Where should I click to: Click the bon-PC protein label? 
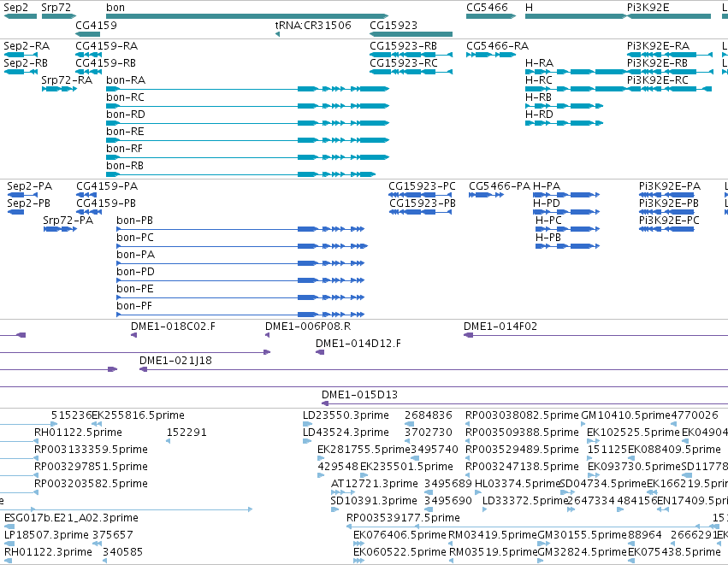pos(135,238)
